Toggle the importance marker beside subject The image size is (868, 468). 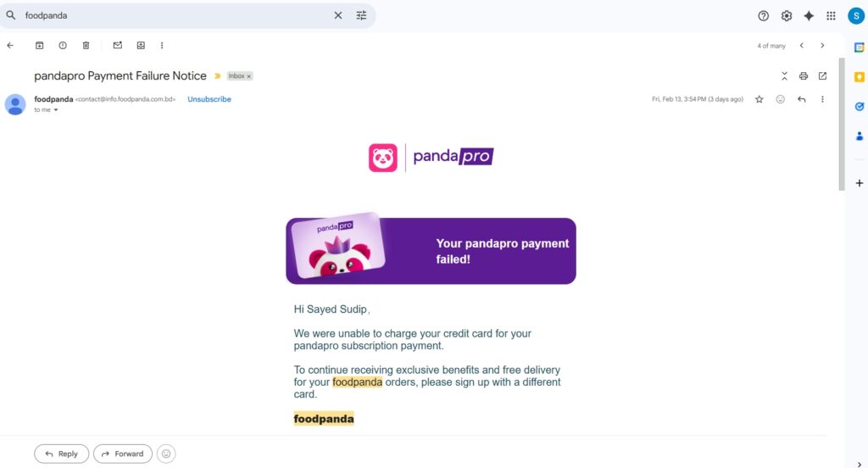(x=217, y=76)
